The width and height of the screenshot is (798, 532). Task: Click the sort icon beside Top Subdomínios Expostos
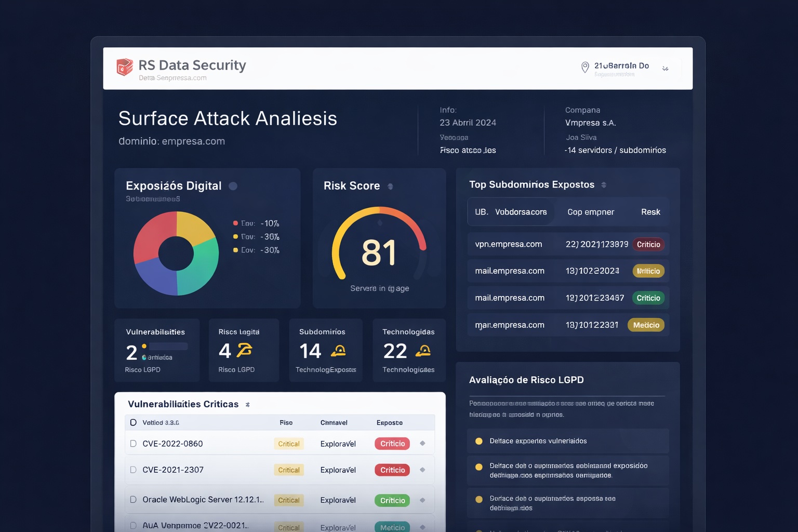(604, 185)
